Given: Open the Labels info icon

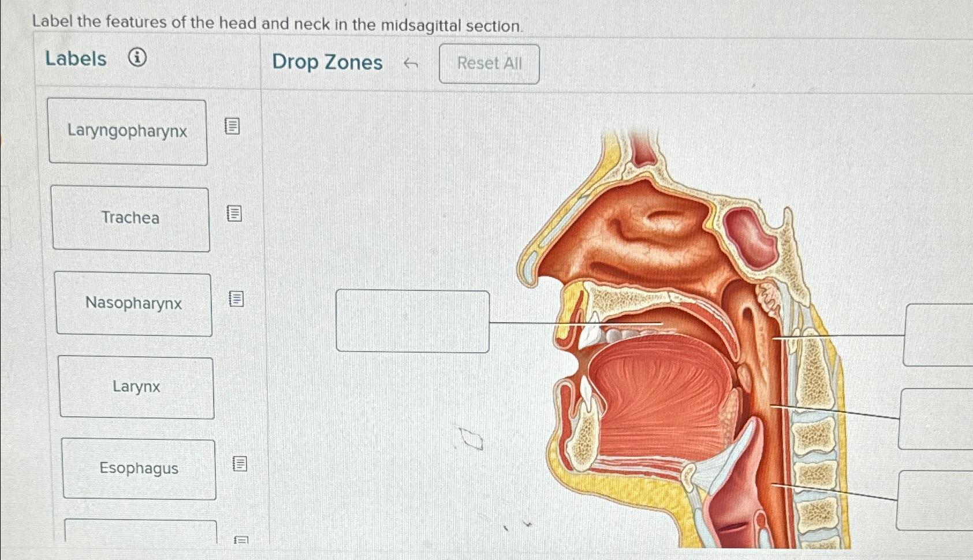Looking at the screenshot, I should [x=137, y=58].
